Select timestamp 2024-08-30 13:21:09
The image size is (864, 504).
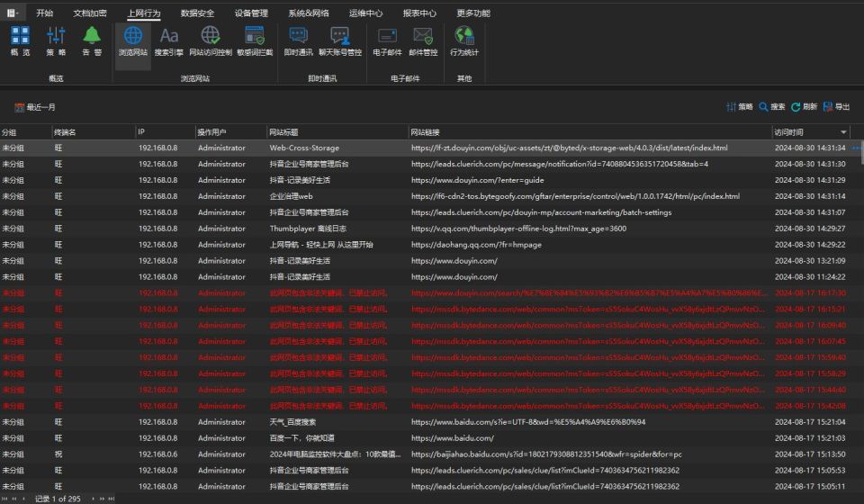click(809, 261)
